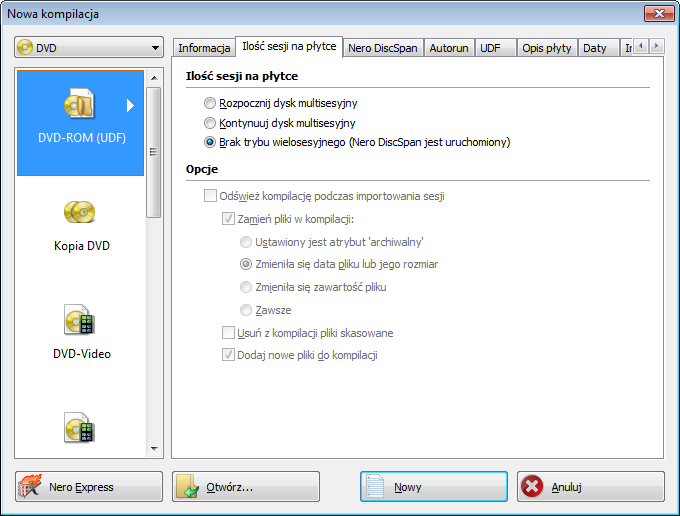The image size is (680, 516).
Task: Open the DVD disc type dropdown
Action: 89,47
